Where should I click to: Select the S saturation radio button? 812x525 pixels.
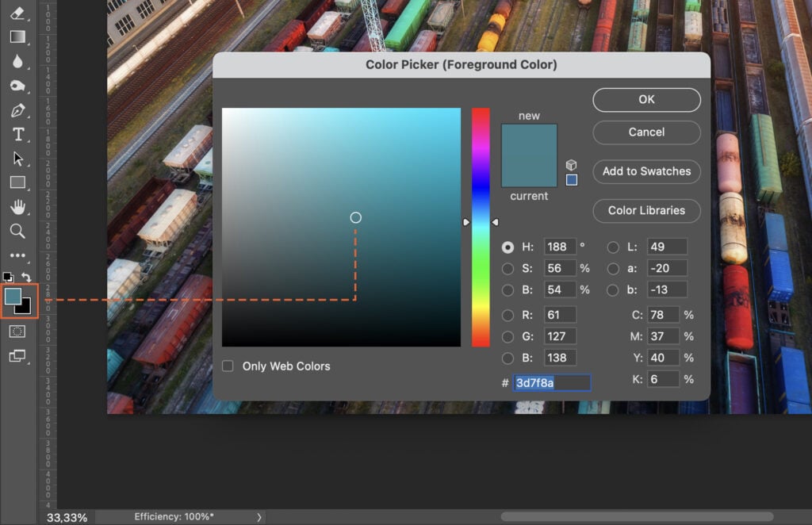tap(508, 268)
